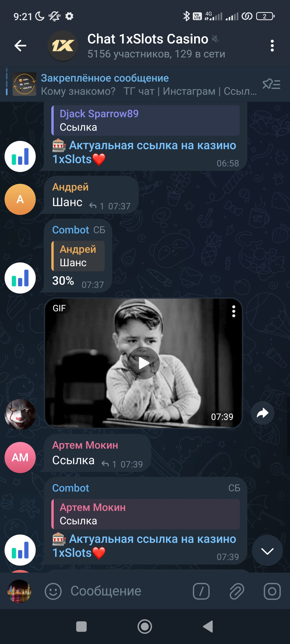Screen dimensions: 290x644
Task: View replies on Андрей's 'Шанс' message
Action: [x=96, y=206]
